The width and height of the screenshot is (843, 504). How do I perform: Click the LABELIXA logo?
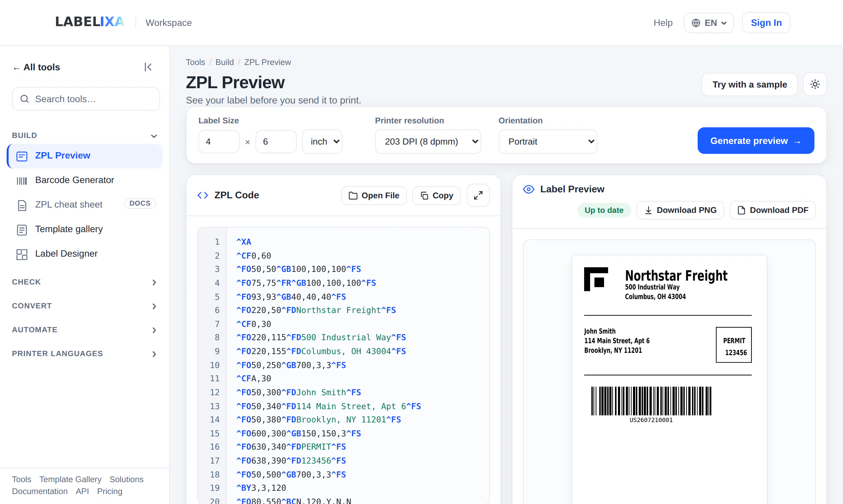click(90, 22)
